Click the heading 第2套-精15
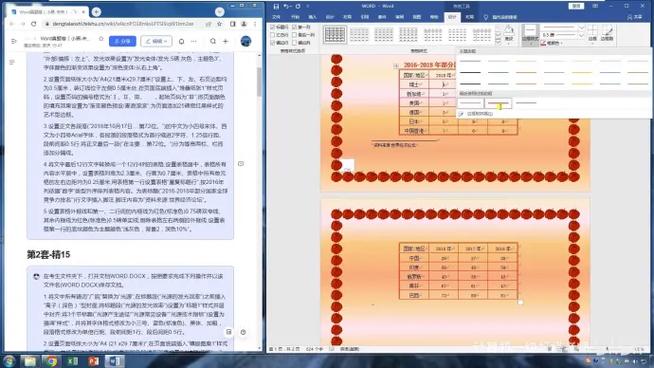 pos(48,255)
